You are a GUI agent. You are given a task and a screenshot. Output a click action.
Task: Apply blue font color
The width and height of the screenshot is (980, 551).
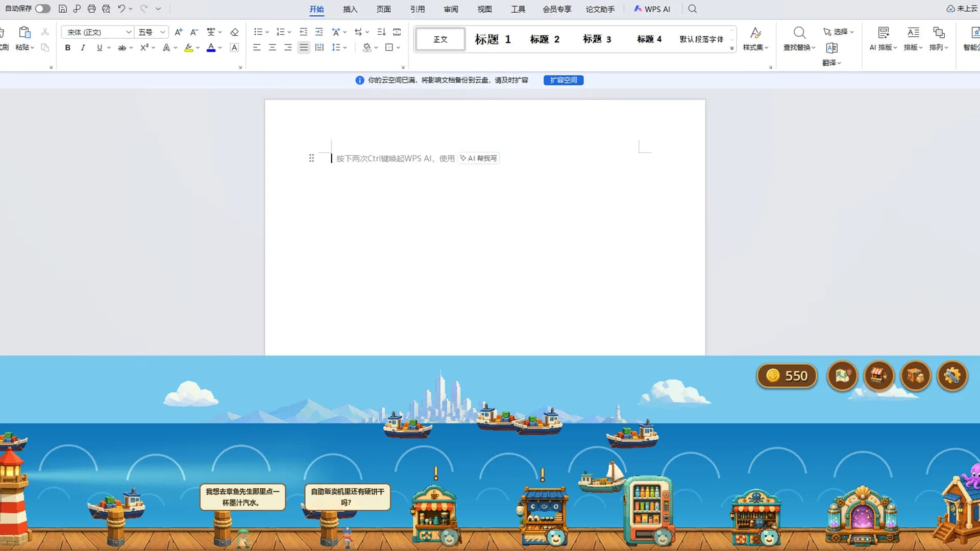(211, 47)
